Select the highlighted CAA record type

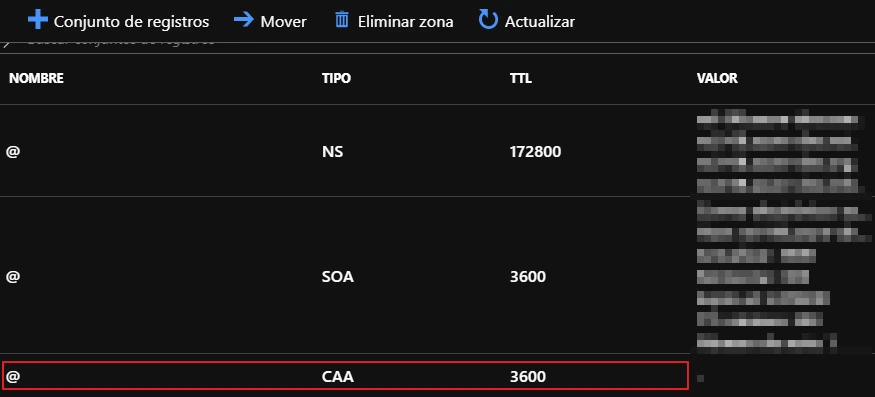338,377
